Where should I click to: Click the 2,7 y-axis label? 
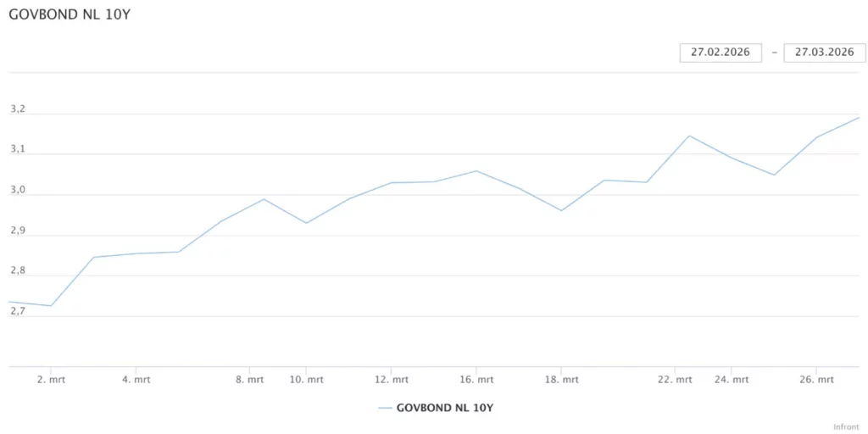18,311
